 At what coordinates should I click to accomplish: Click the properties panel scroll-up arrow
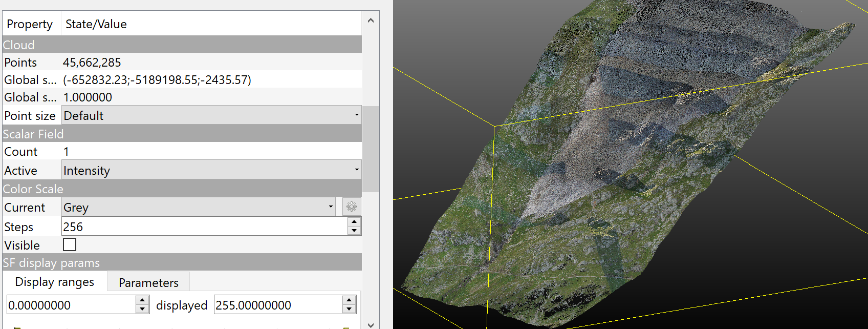pos(371,20)
